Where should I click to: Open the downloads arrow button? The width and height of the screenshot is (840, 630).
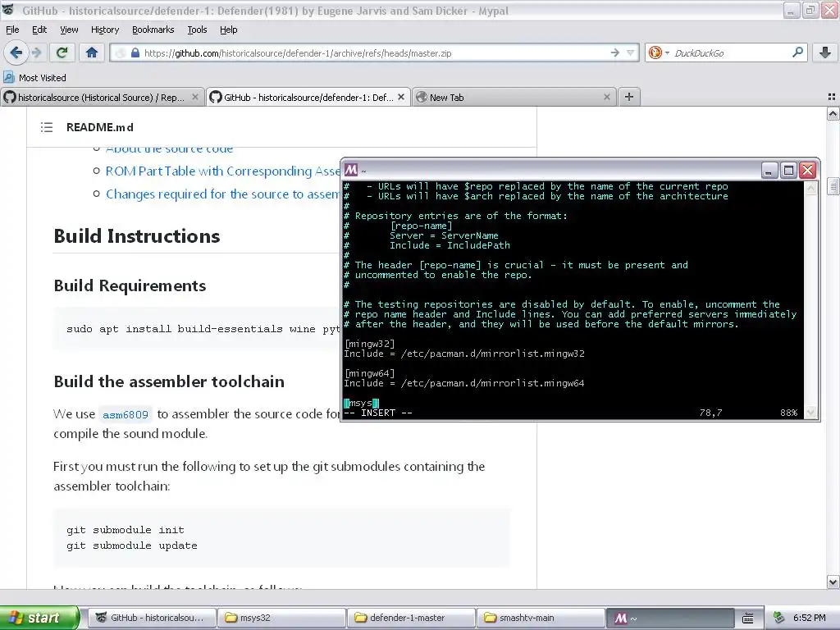825,52
